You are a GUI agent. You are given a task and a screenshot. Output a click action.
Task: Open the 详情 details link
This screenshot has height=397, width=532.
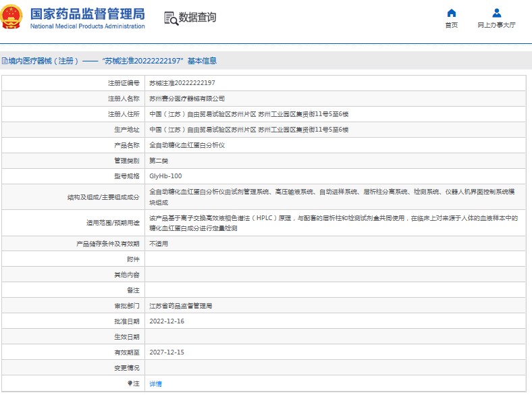(155, 383)
